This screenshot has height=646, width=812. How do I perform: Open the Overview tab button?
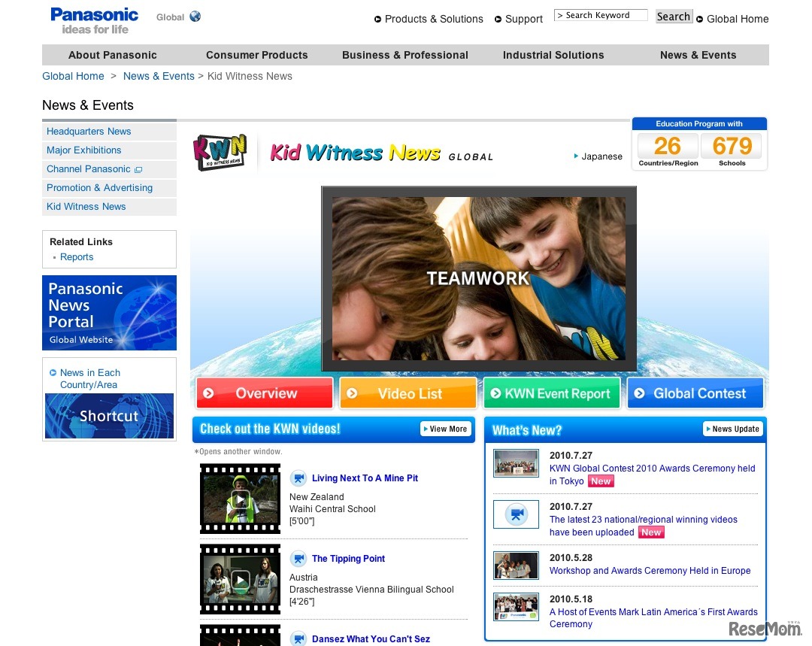[x=264, y=393]
